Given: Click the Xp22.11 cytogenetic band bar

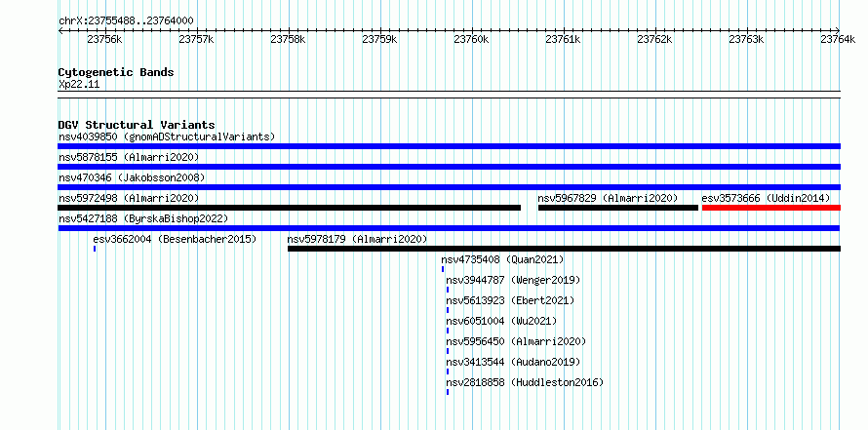Looking at the screenshot, I should (x=449, y=94).
